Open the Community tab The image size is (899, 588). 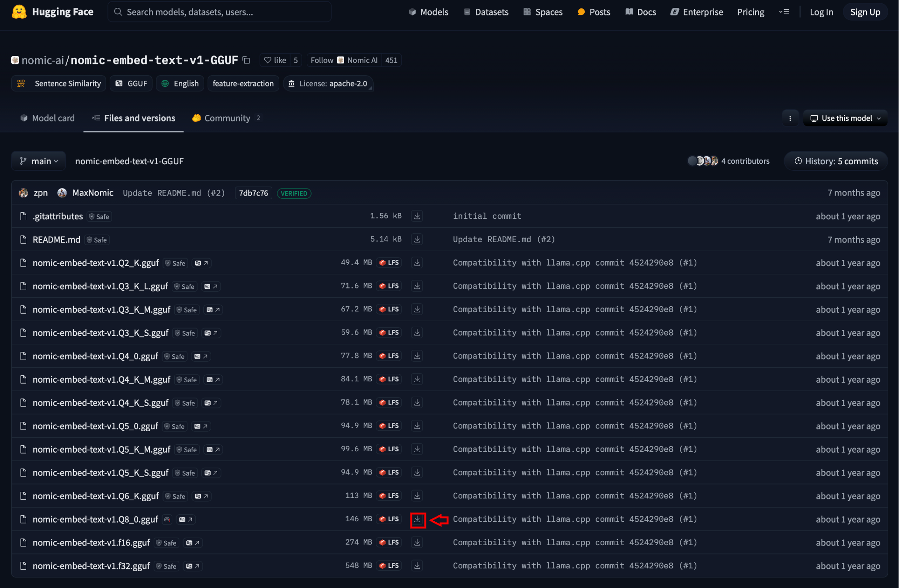tap(227, 118)
